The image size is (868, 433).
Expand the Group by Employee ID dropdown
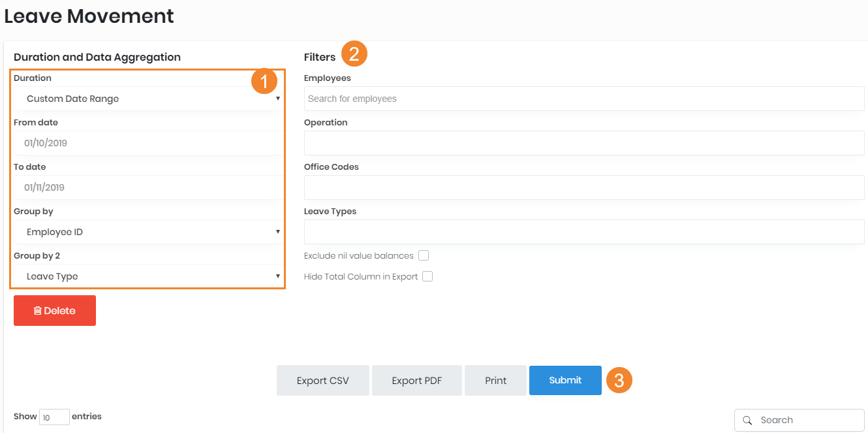point(148,232)
